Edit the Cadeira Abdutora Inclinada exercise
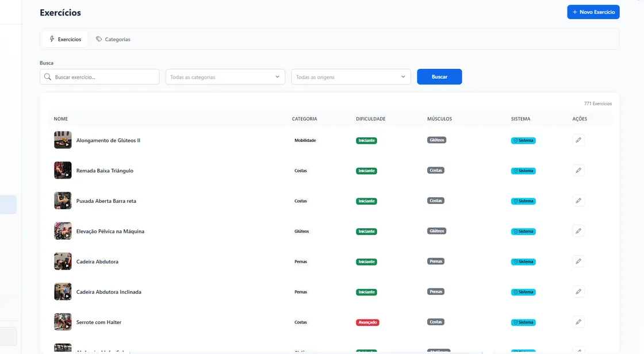Viewport: 644px width, 354px height. (578, 292)
